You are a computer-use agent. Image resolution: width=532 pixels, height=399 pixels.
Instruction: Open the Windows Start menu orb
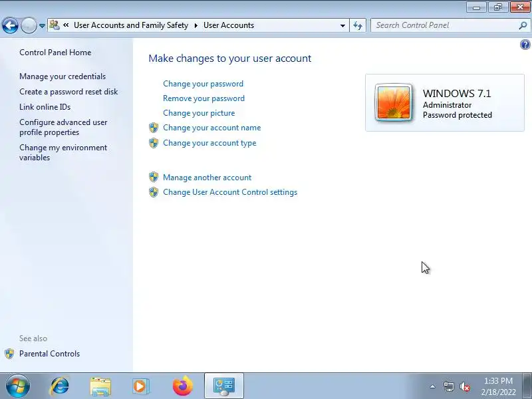[18, 386]
